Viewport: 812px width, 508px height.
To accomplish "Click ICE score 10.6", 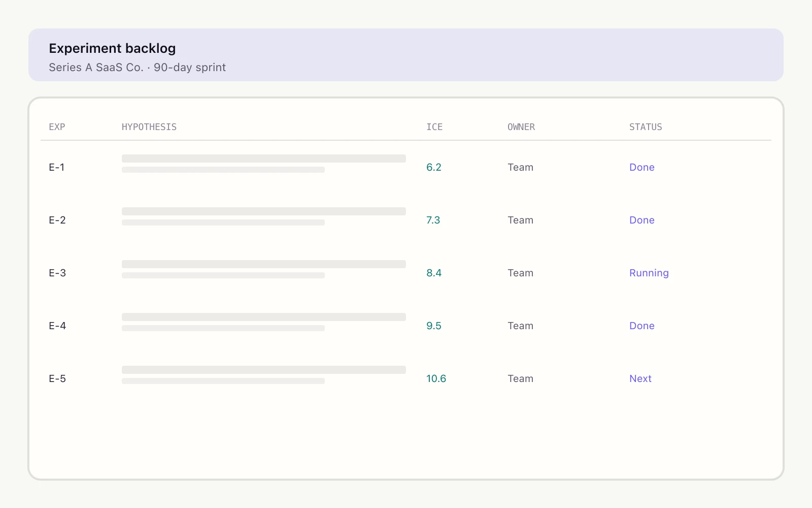I will [436, 378].
